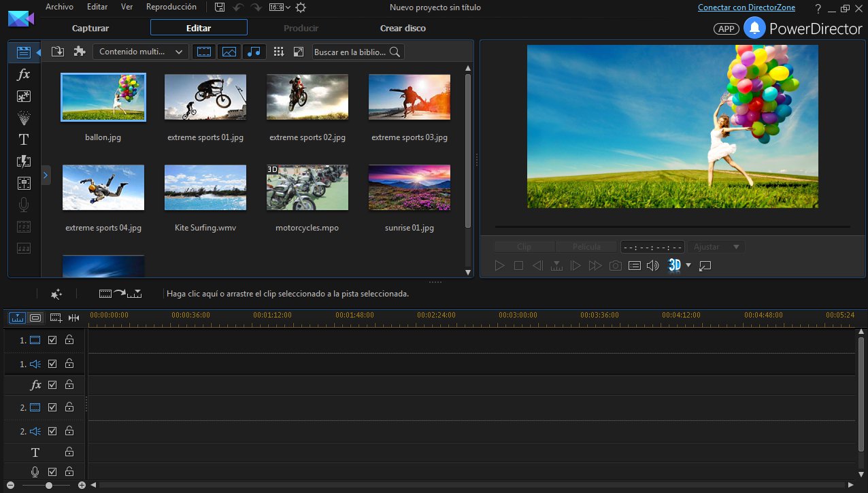Open the Voice-Over microphone room icon
Image resolution: width=868 pixels, height=493 pixels.
coord(24,205)
